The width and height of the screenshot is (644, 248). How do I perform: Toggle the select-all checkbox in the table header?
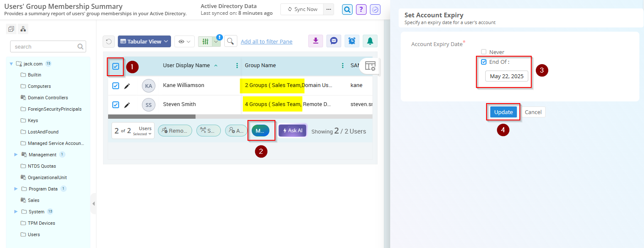click(x=115, y=65)
